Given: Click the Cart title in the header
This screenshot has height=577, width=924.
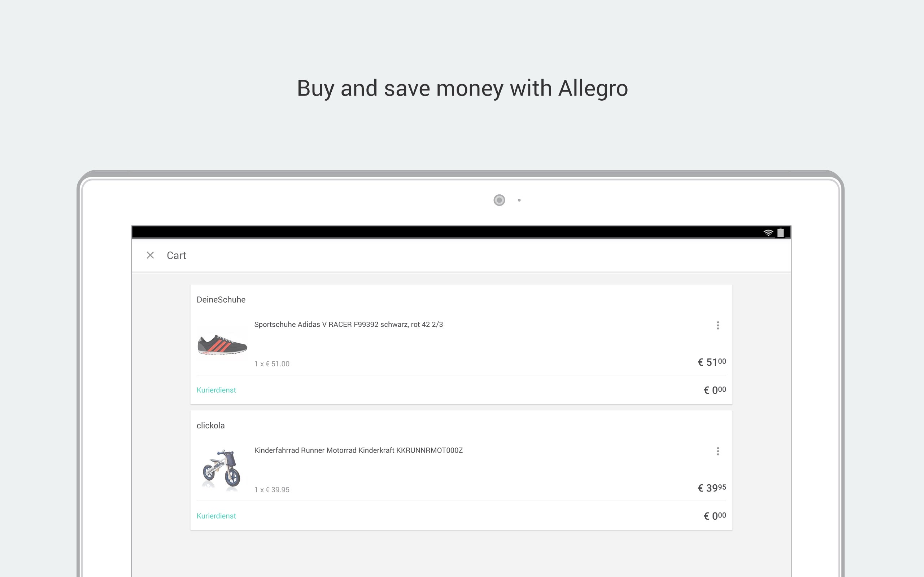Looking at the screenshot, I should [176, 255].
